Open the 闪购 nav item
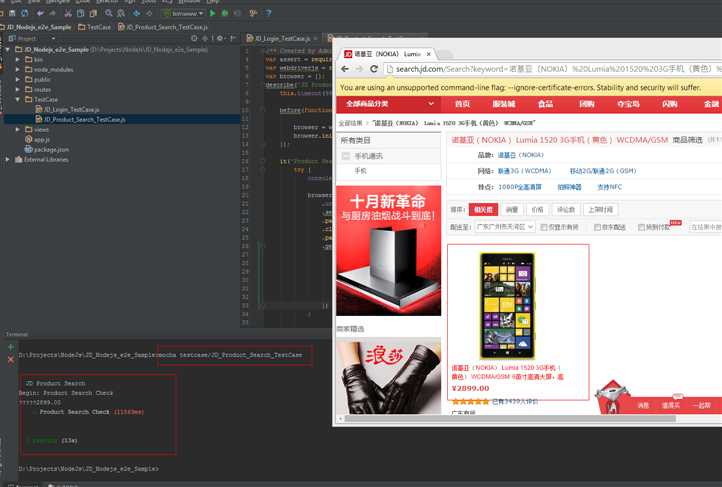 coord(670,104)
